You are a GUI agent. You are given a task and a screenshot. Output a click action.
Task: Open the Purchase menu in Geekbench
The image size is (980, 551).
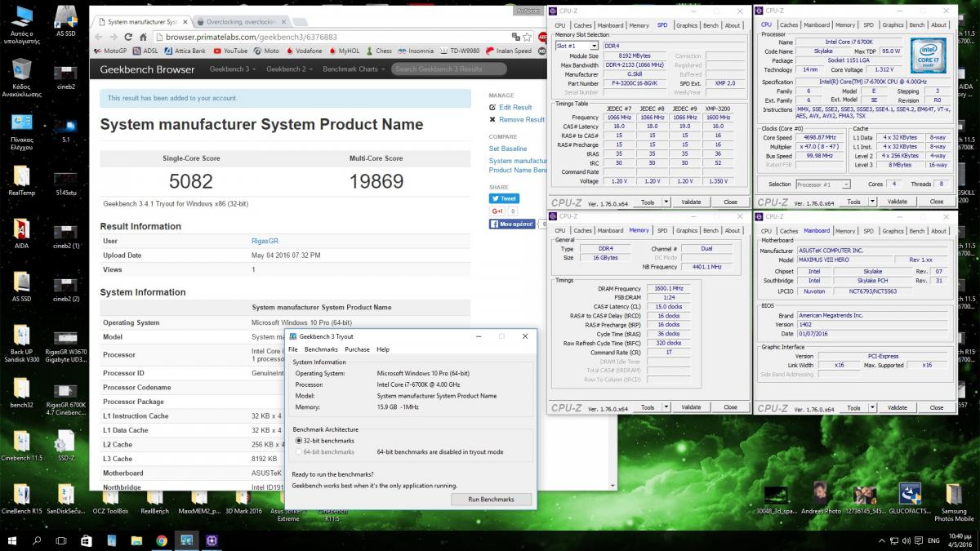(357, 349)
